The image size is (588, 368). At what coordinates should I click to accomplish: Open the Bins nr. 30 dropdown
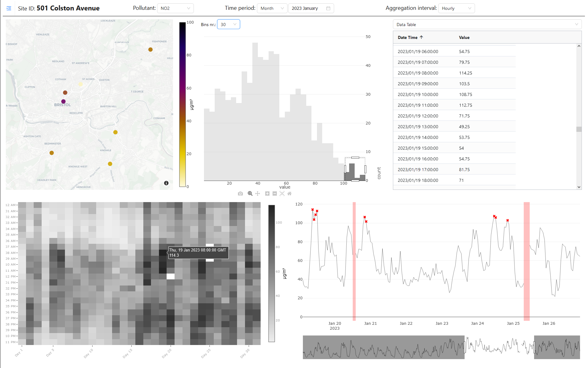pos(228,25)
